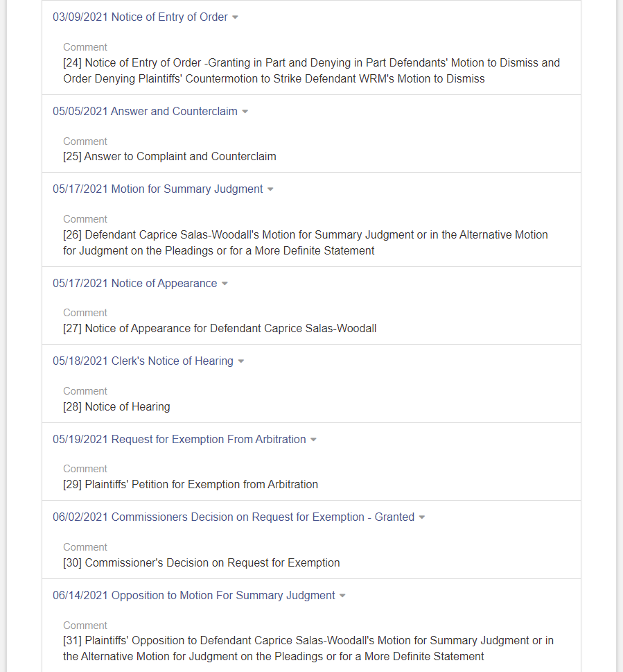Click the Comment label above entry [24]

point(85,47)
